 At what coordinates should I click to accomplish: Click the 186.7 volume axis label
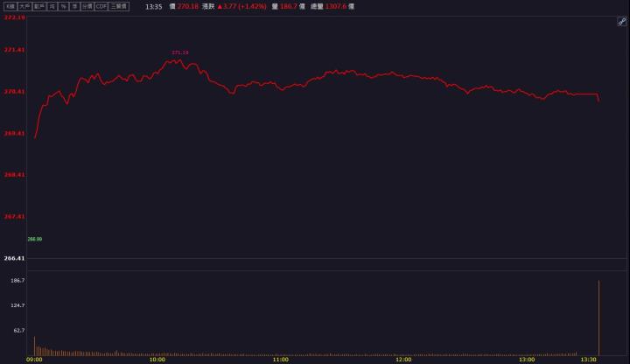point(17,280)
